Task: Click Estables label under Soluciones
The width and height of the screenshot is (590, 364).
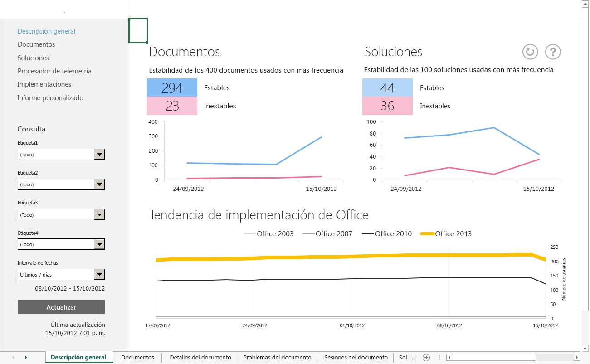Action: pos(432,88)
